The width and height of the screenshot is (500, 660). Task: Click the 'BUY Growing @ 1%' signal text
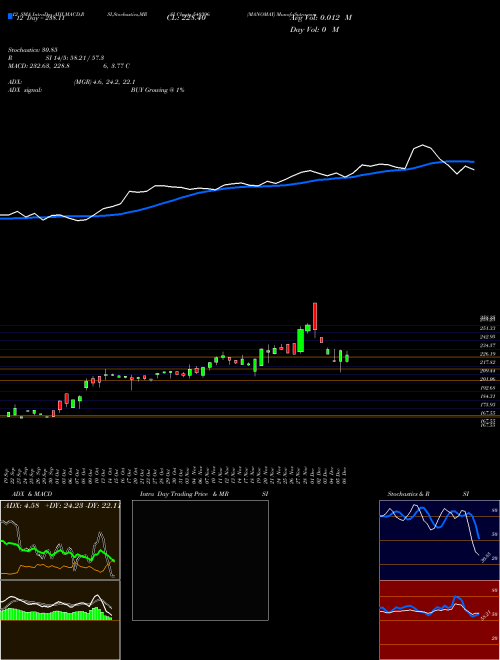click(157, 90)
